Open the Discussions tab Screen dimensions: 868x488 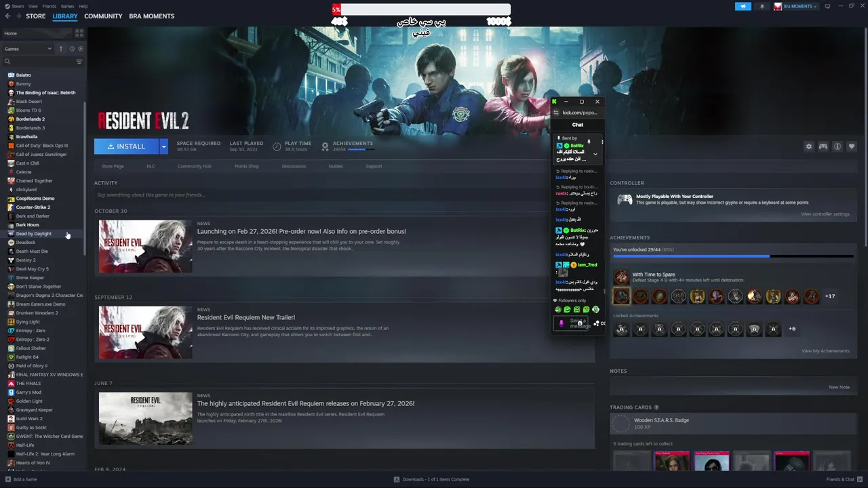(294, 166)
